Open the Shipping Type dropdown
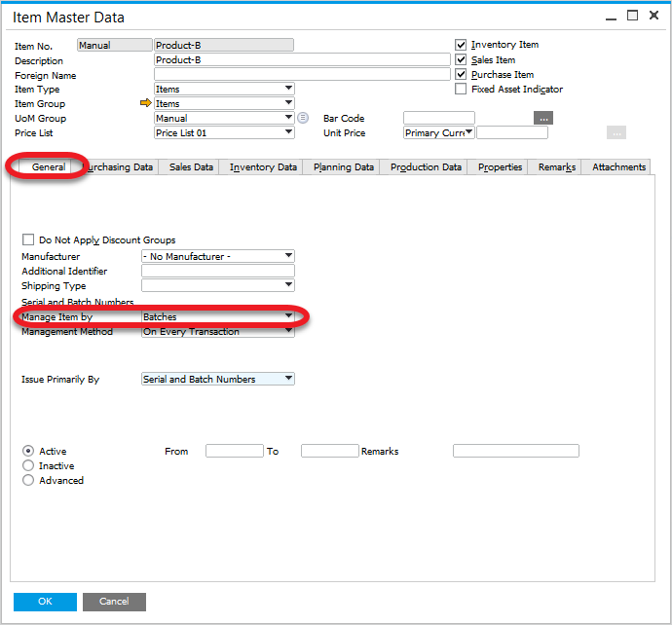Screen dimensions: 672x625 pyautogui.click(x=289, y=285)
